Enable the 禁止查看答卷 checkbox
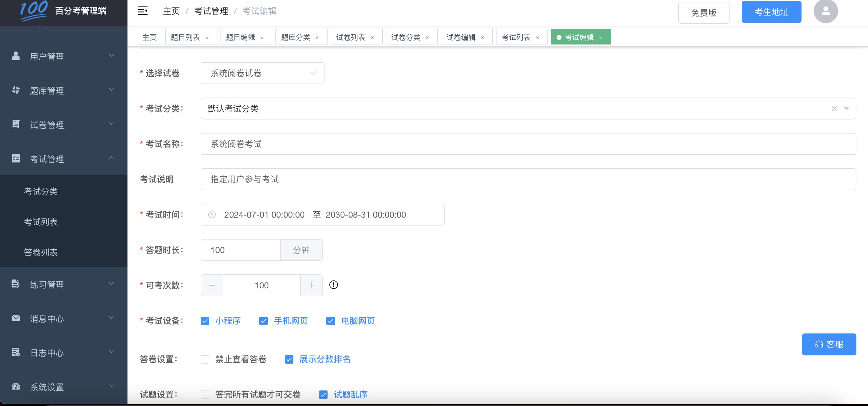This screenshot has width=868, height=406. [x=205, y=360]
